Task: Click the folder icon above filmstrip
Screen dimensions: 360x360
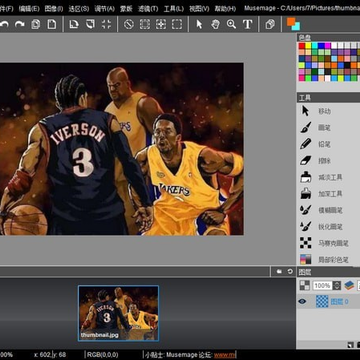Action: pos(280,272)
